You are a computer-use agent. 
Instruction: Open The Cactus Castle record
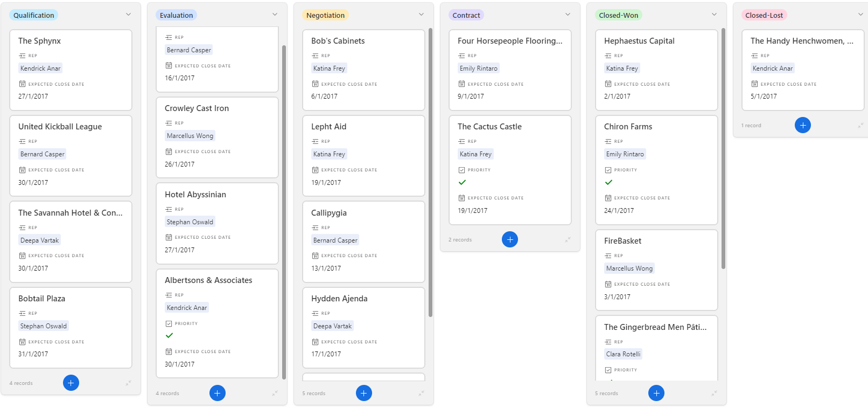510,170
